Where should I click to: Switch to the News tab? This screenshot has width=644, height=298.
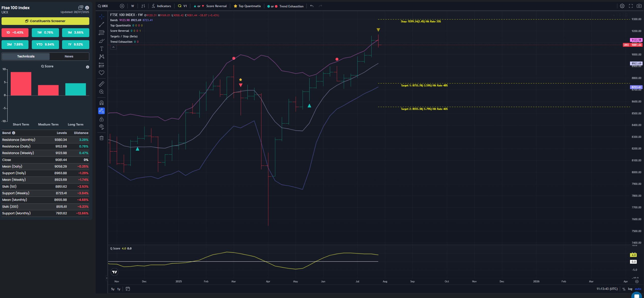coord(69,56)
